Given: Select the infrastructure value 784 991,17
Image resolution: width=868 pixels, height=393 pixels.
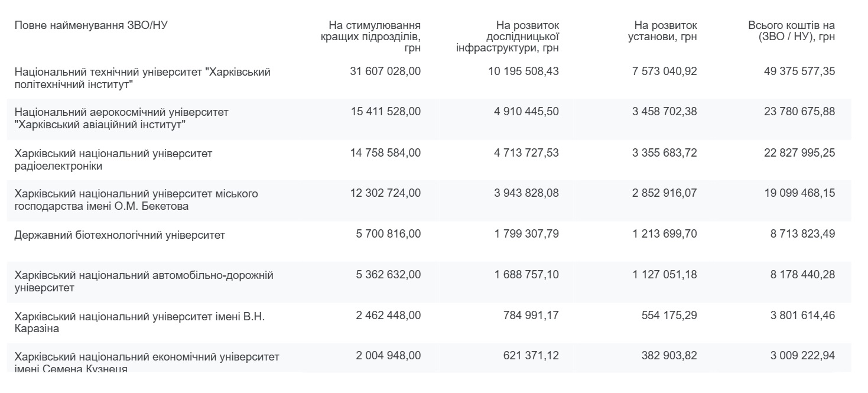Looking at the screenshot, I should [529, 315].
